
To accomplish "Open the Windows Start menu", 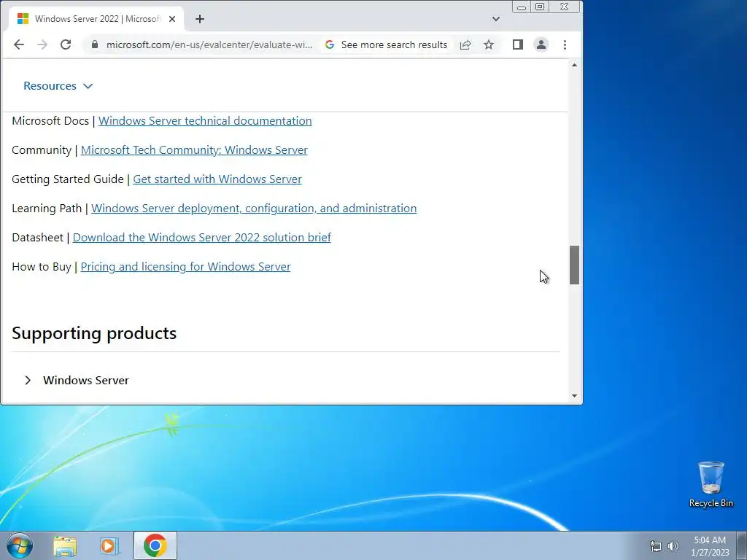I will point(20,545).
